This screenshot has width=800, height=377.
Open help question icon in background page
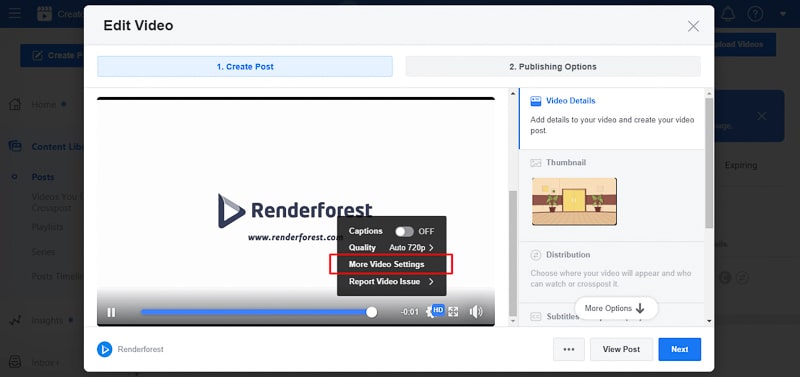(755, 14)
